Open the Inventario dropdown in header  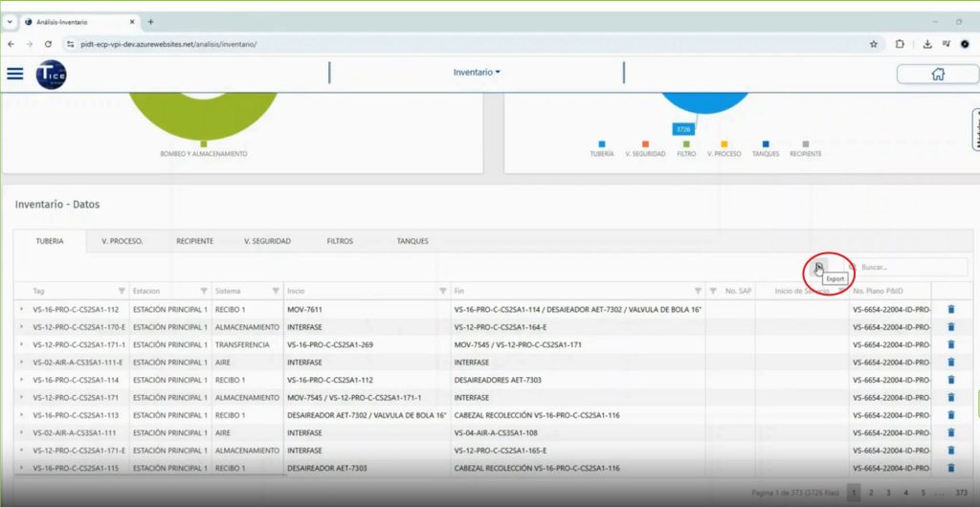point(477,72)
